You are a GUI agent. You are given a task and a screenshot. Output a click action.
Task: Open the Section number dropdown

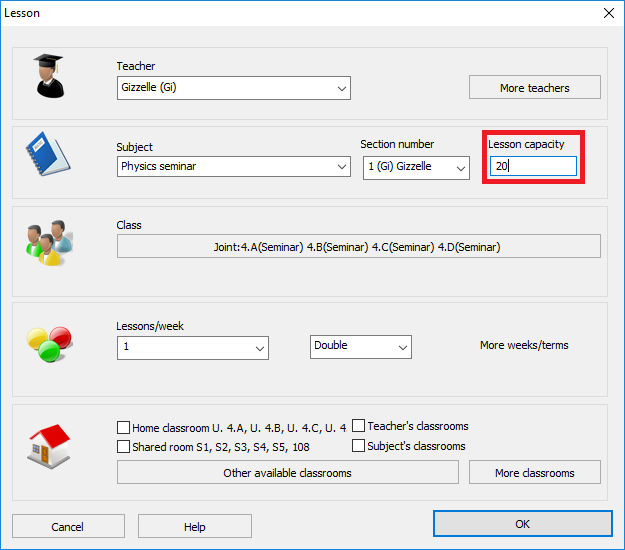pos(416,167)
